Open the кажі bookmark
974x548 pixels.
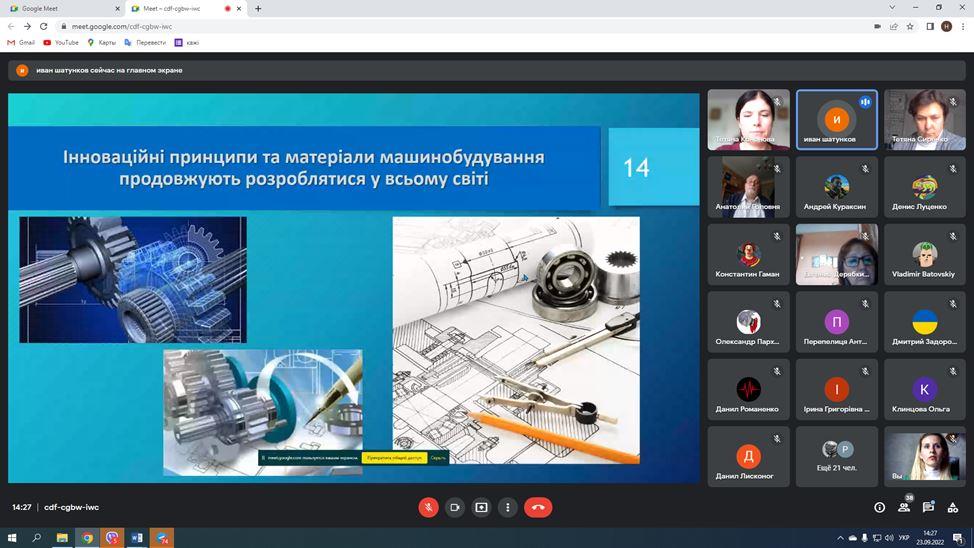187,42
